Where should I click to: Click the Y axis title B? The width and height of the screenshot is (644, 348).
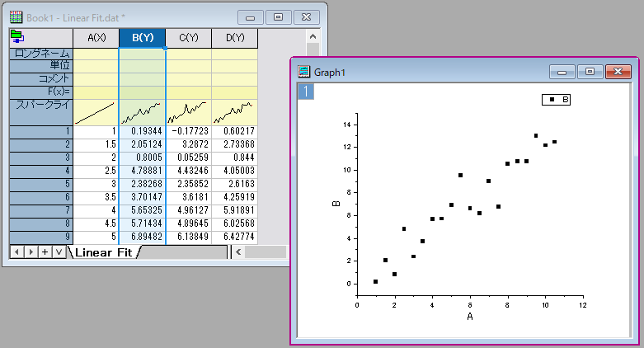[336, 204]
